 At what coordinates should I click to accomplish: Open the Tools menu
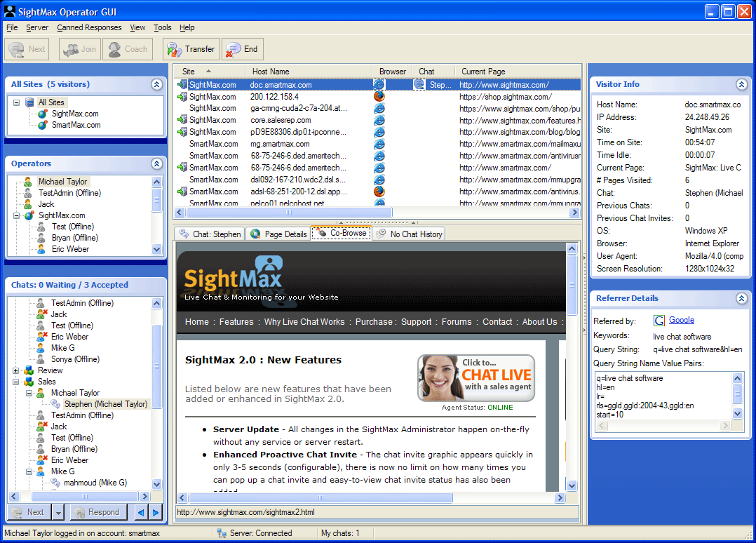click(163, 27)
